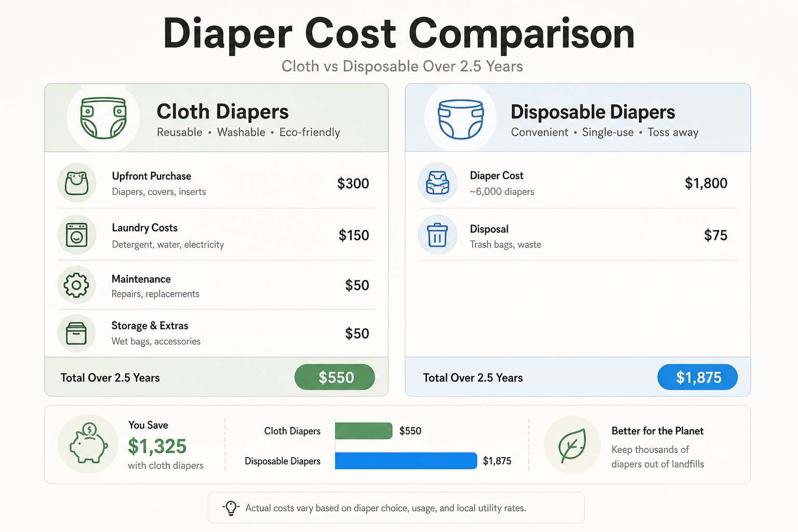Click the piggy bank savings icon
This screenshot has width=798, height=532.
[x=88, y=443]
